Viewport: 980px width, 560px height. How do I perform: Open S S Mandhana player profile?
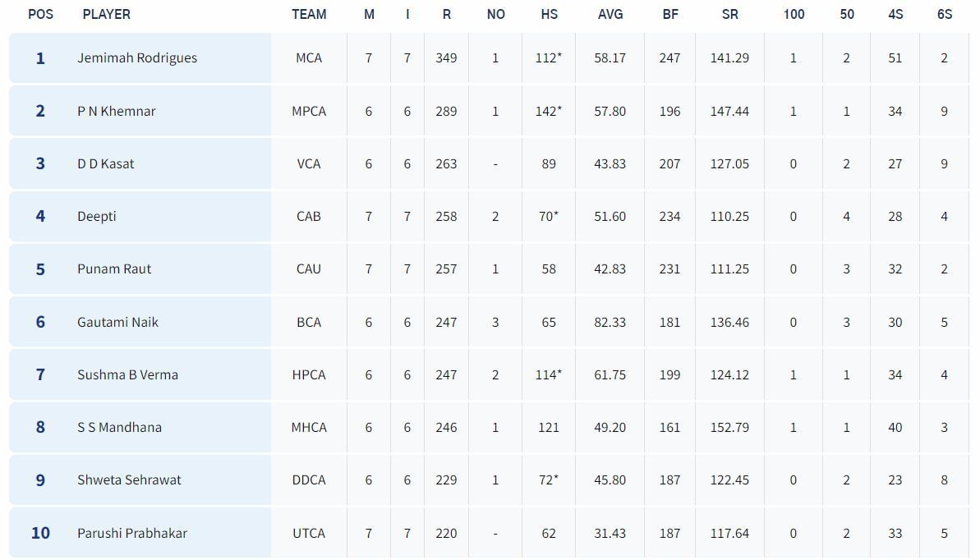coord(119,427)
